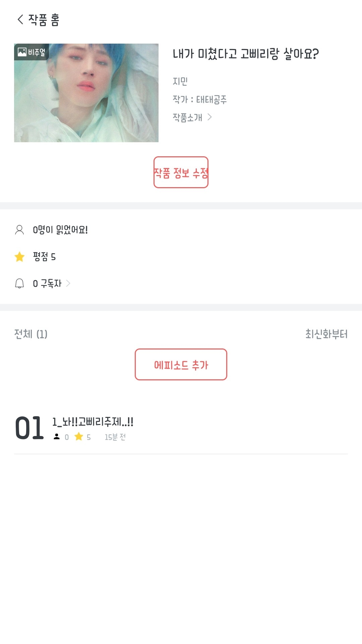This screenshot has width=362, height=644.
Task: Click episode 01 viewer count icon
Action: 57,437
